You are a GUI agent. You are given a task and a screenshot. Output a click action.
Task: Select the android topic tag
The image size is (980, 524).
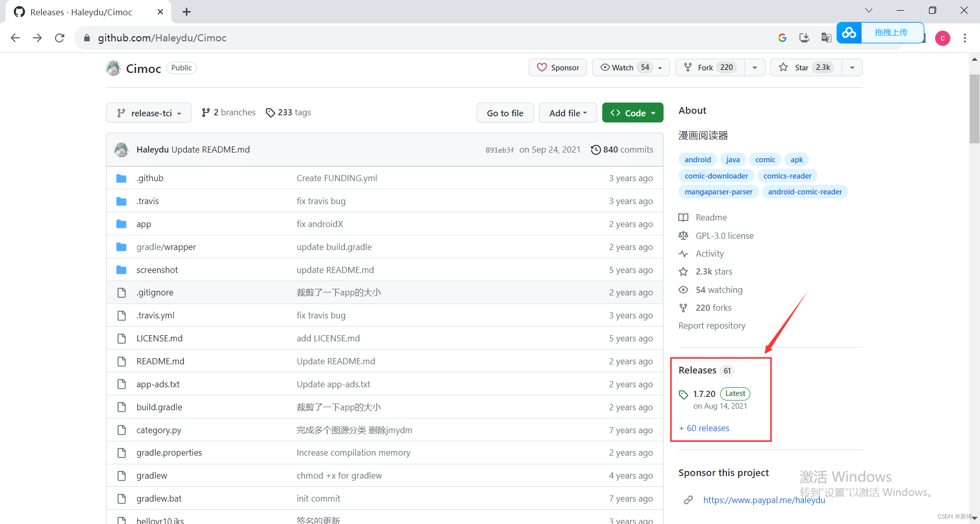pos(698,160)
